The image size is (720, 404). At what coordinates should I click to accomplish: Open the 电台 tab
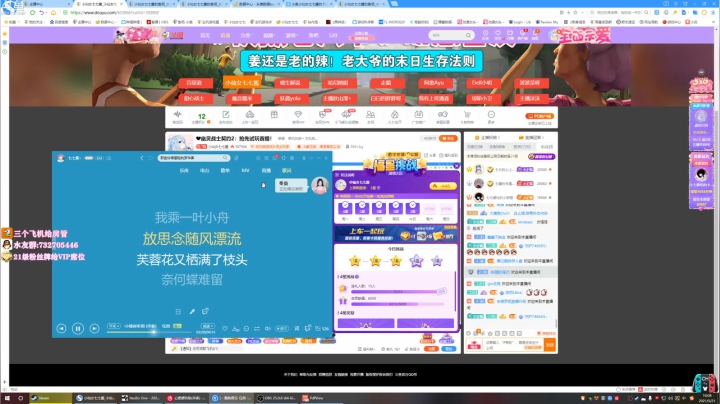coord(204,170)
